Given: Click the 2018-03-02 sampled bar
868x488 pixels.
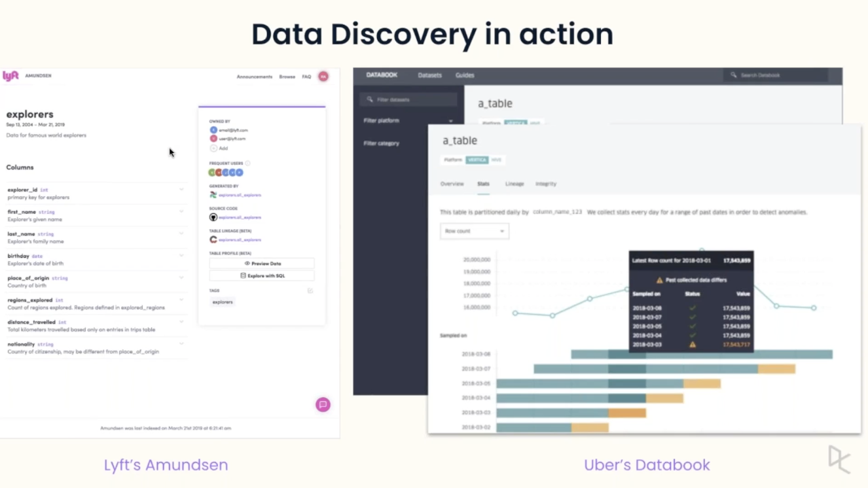Looking at the screenshot, I should pyautogui.click(x=552, y=428).
